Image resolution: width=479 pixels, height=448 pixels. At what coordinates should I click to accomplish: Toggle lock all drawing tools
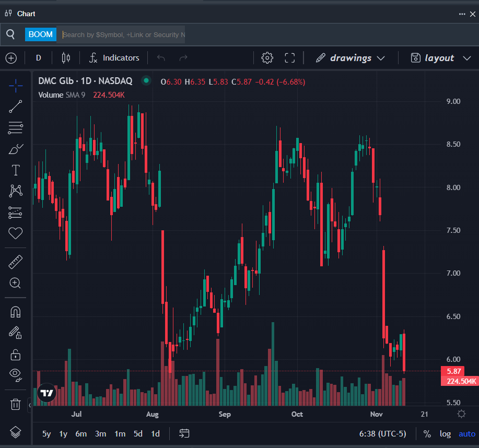click(16, 355)
